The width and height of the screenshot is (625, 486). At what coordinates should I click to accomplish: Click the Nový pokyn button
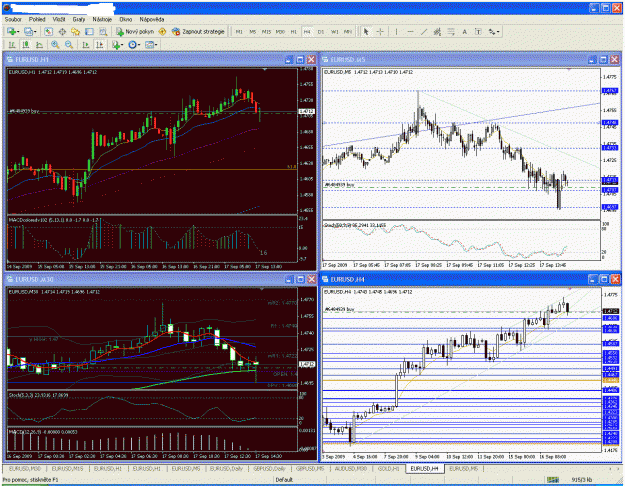tap(135, 31)
